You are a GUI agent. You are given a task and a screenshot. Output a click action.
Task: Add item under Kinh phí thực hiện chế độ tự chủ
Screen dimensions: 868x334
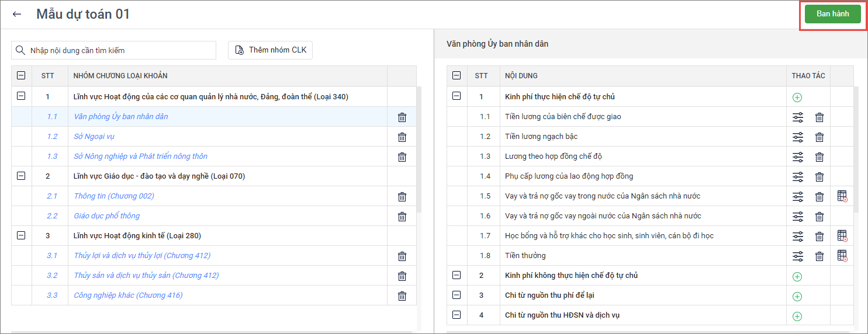(797, 98)
